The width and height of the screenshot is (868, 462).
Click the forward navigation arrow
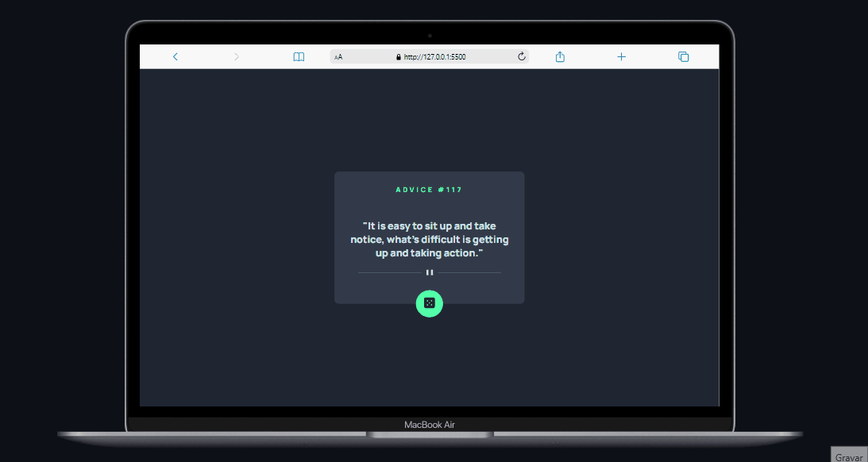coord(237,56)
